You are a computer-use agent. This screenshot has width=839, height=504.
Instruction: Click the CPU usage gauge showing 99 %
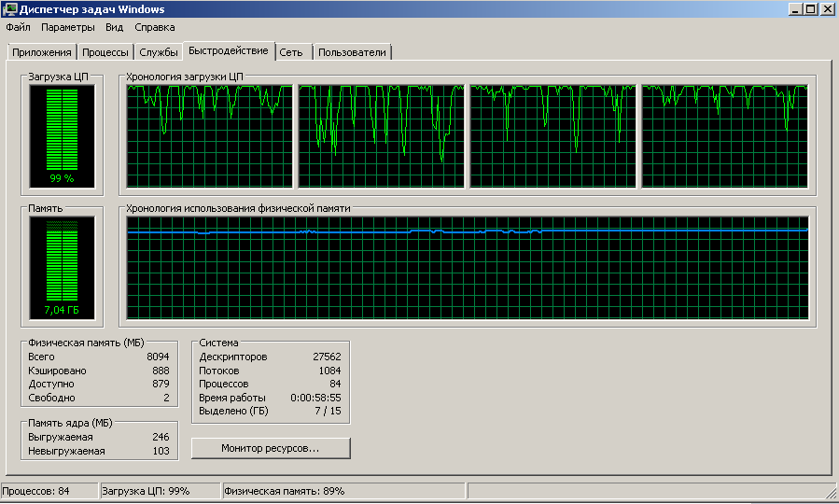coord(63,136)
